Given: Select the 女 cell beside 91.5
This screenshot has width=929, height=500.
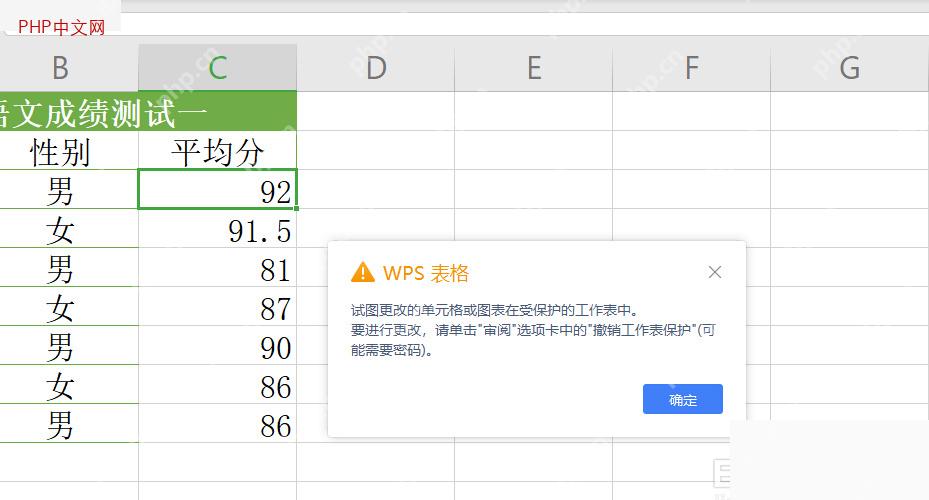Looking at the screenshot, I should (x=69, y=229).
